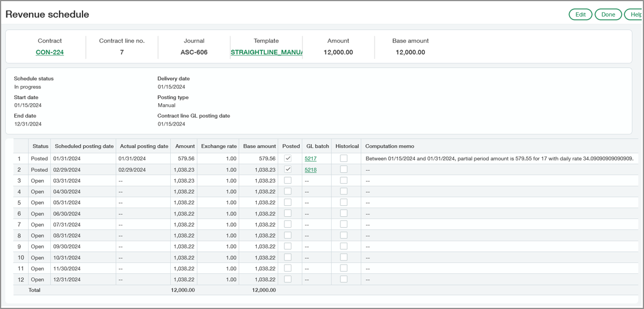Open the STRAIGHTLINE_MANUAL template link
The image size is (644, 309).
coord(266,52)
